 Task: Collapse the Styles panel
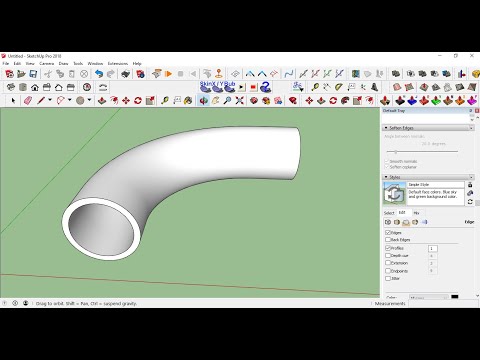[x=386, y=177]
